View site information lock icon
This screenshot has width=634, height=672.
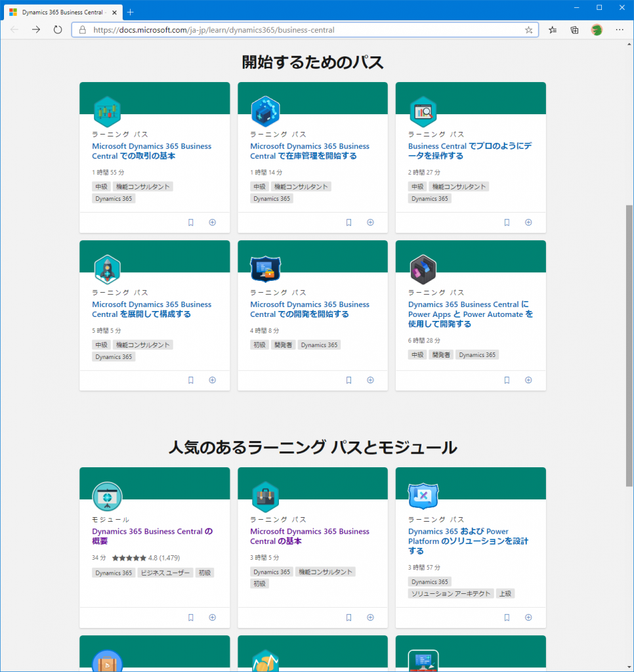click(83, 30)
